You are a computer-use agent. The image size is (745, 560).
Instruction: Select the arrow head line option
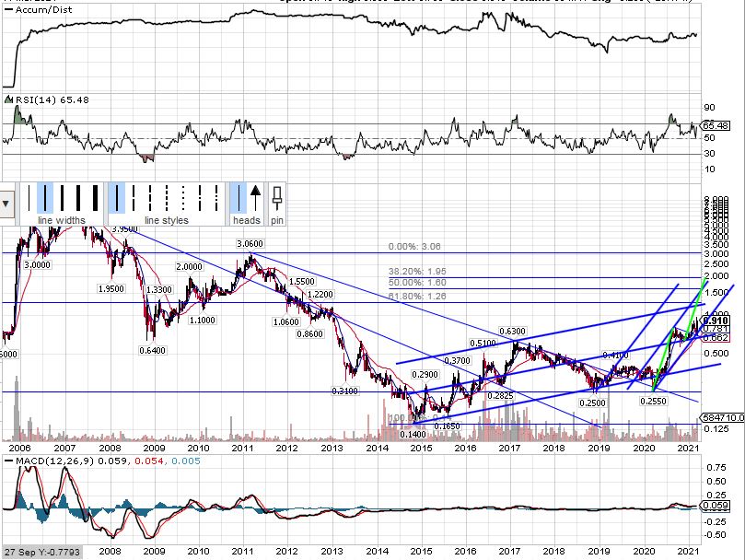pos(254,198)
